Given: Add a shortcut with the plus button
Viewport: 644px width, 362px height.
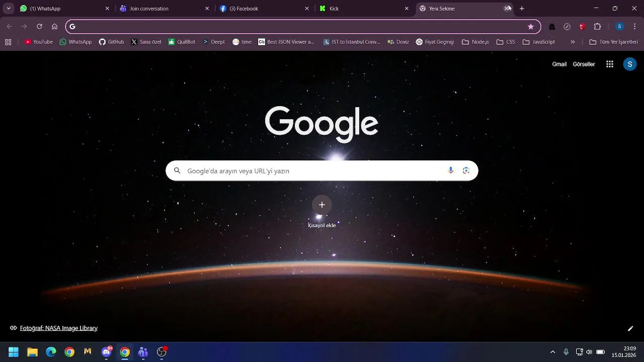Looking at the screenshot, I should click(x=322, y=205).
